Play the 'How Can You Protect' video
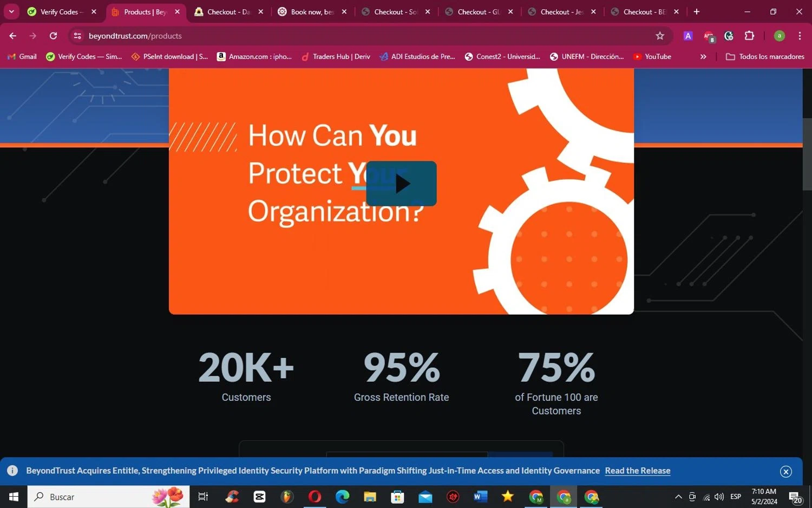Screen dimensions: 812x508 click(x=401, y=184)
